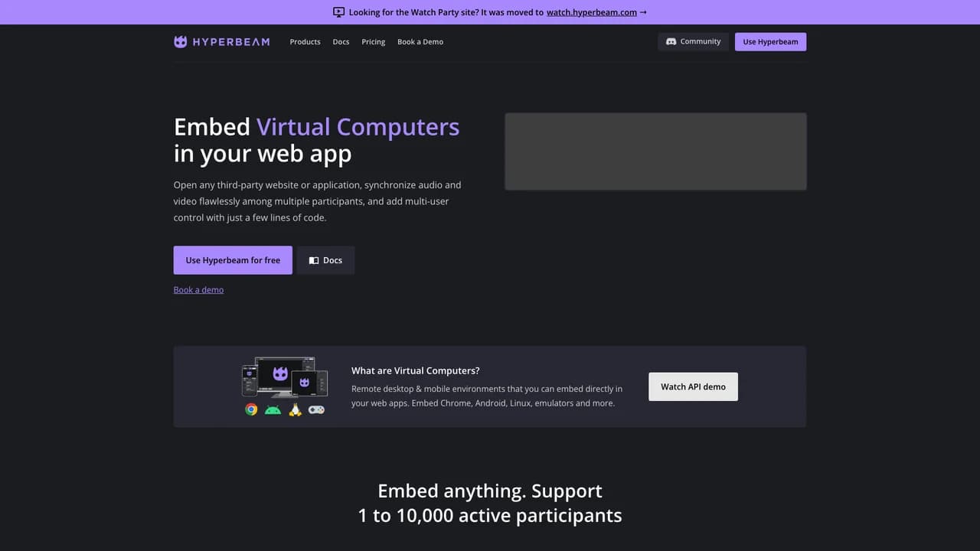Click Use Hyperbeam for free button
This screenshot has height=551, width=980.
pyautogui.click(x=233, y=260)
